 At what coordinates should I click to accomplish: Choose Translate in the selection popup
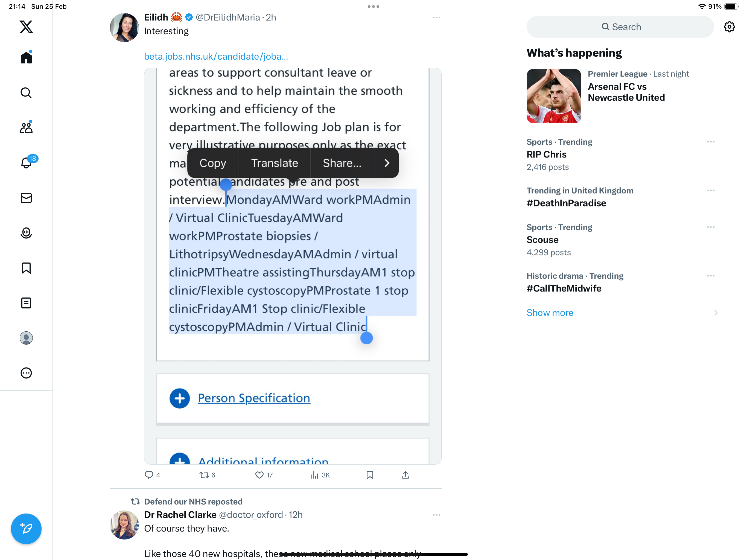275,163
